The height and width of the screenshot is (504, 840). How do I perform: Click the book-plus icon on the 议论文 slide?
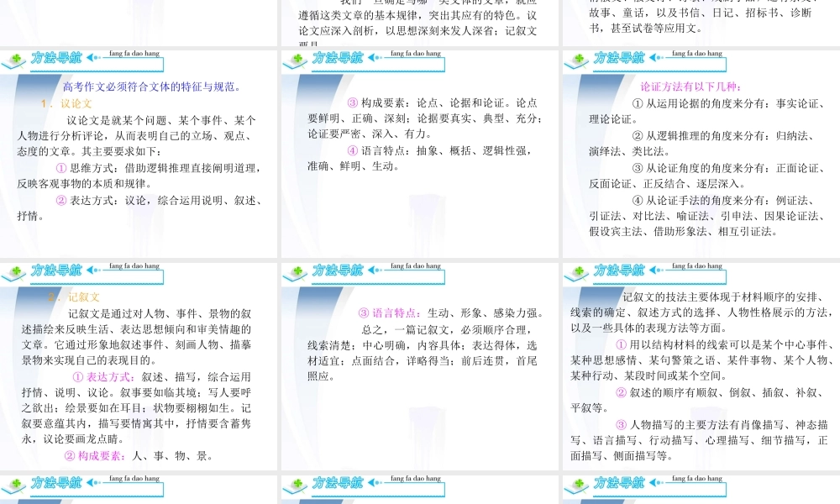tap(14, 60)
